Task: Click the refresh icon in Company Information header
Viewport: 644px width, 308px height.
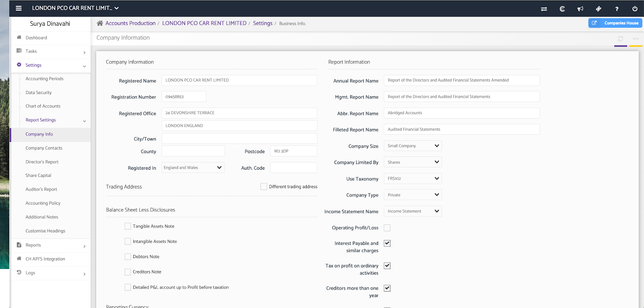Action: click(x=620, y=39)
